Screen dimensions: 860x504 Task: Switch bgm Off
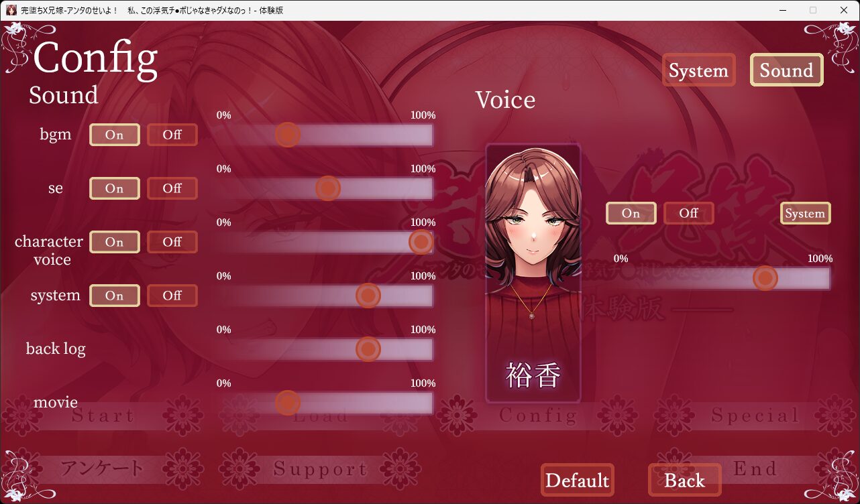tap(172, 135)
